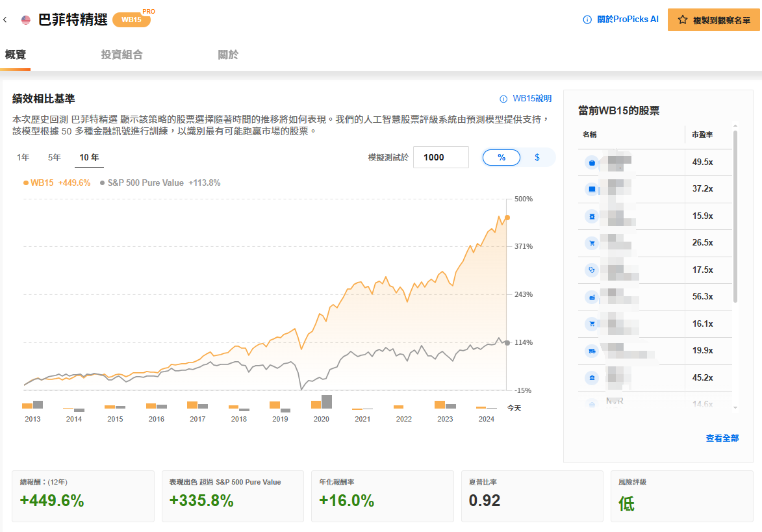Click 複製到觀察名單 button
Viewport: 762px width, 532px height.
pos(713,20)
